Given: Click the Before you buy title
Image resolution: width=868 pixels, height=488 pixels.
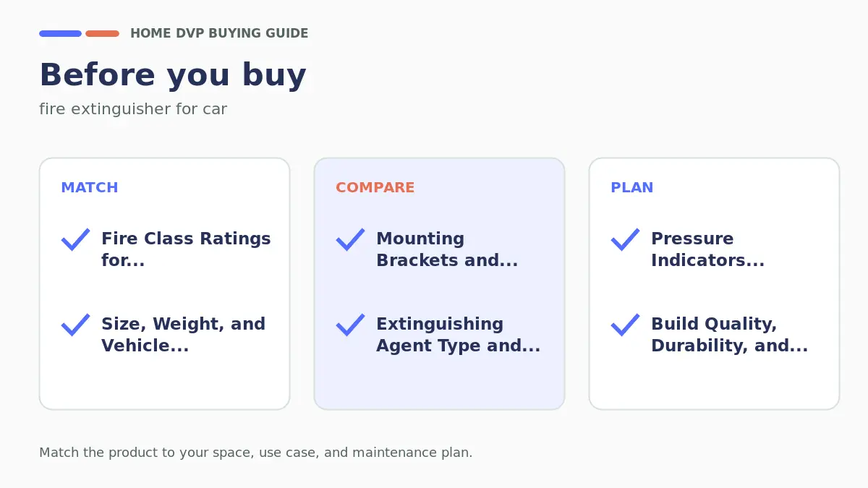Looking at the screenshot, I should [x=173, y=75].
